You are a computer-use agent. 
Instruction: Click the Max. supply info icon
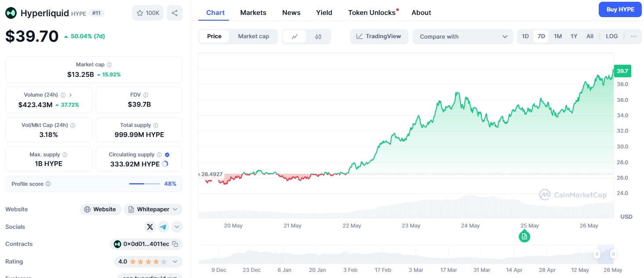(x=65, y=155)
